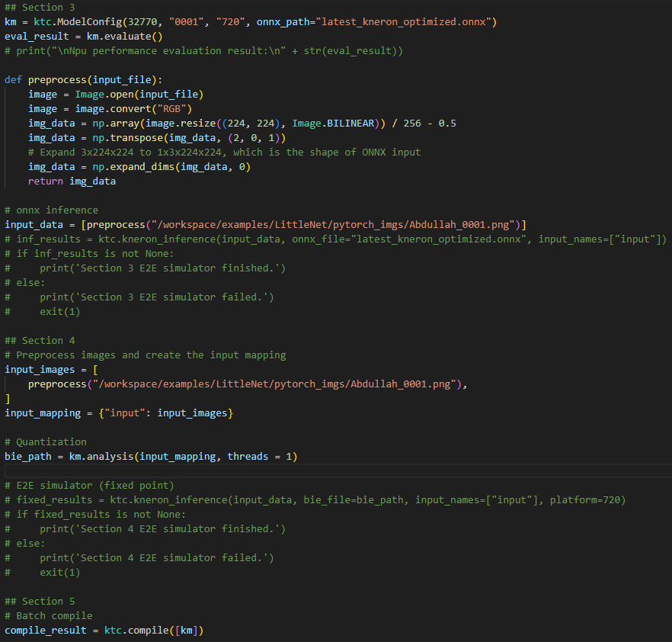
Task: Click 'bie_path' variable in the Quantization assignment
Action: (x=28, y=457)
